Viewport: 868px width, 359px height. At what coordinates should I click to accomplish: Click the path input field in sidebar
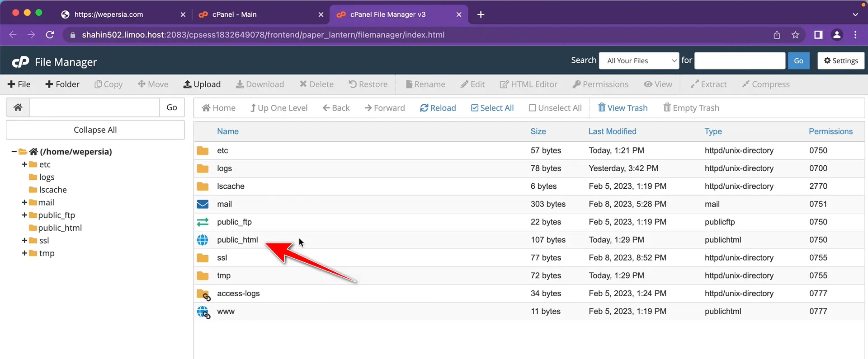(94, 107)
